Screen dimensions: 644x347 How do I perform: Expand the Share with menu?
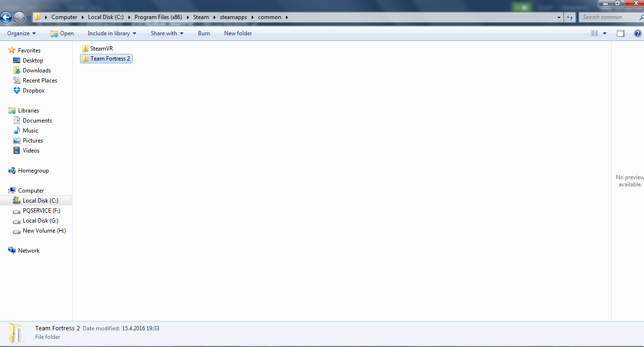point(167,33)
